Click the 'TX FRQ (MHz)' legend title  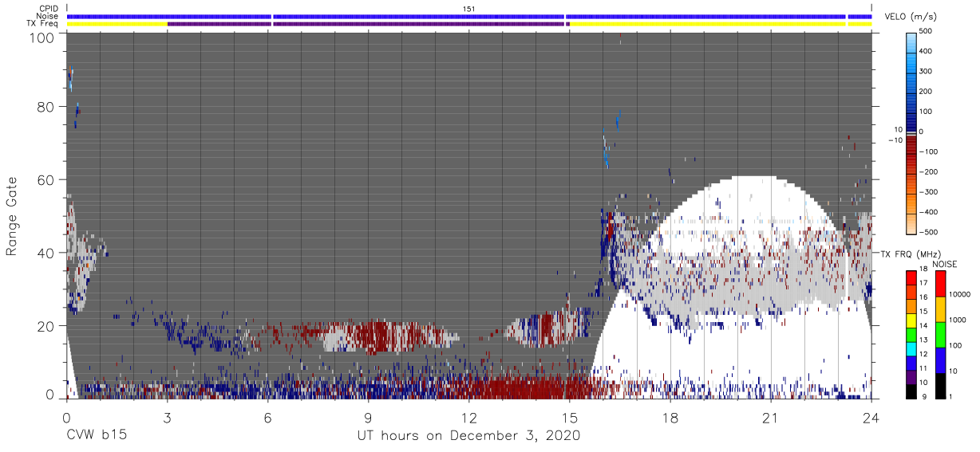tap(909, 254)
